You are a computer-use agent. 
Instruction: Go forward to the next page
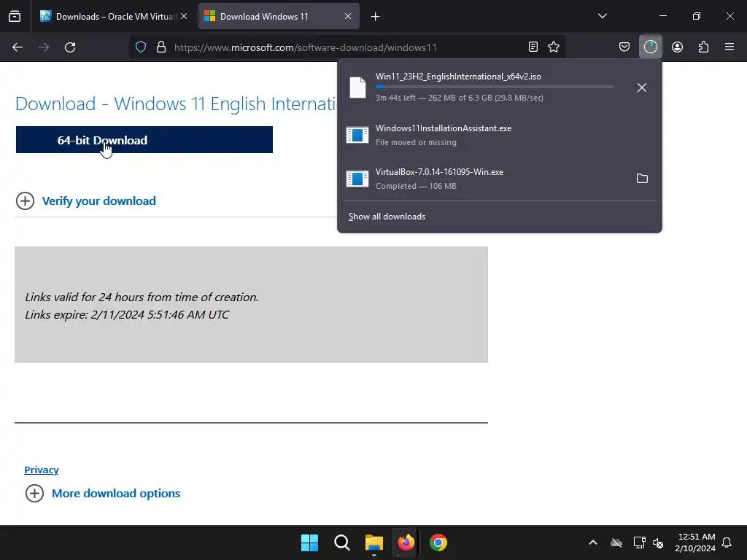coord(44,47)
